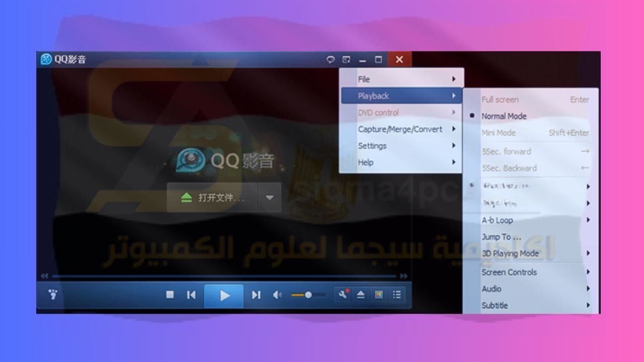Viewport: 644px width, 362px height.
Task: Expand the A-b Loop submenu
Action: pyautogui.click(x=530, y=220)
